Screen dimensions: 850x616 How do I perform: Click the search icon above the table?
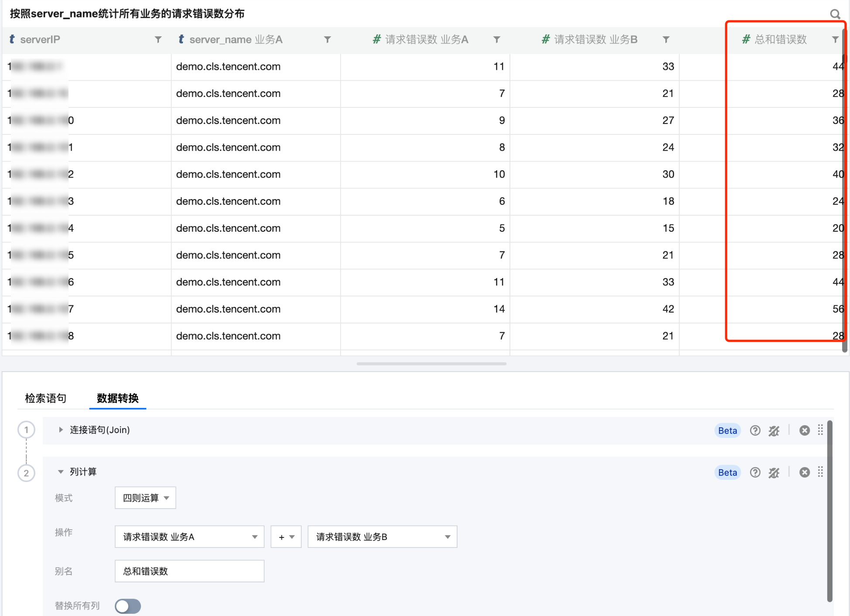[835, 14]
